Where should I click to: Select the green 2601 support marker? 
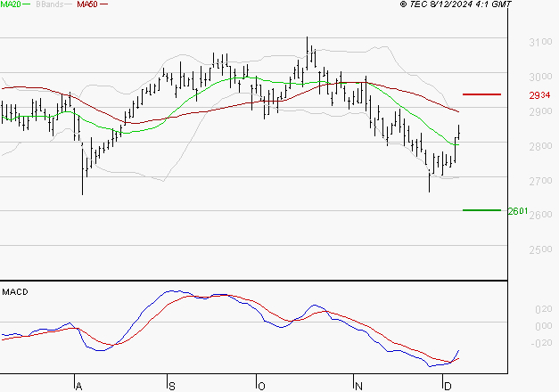coord(481,210)
